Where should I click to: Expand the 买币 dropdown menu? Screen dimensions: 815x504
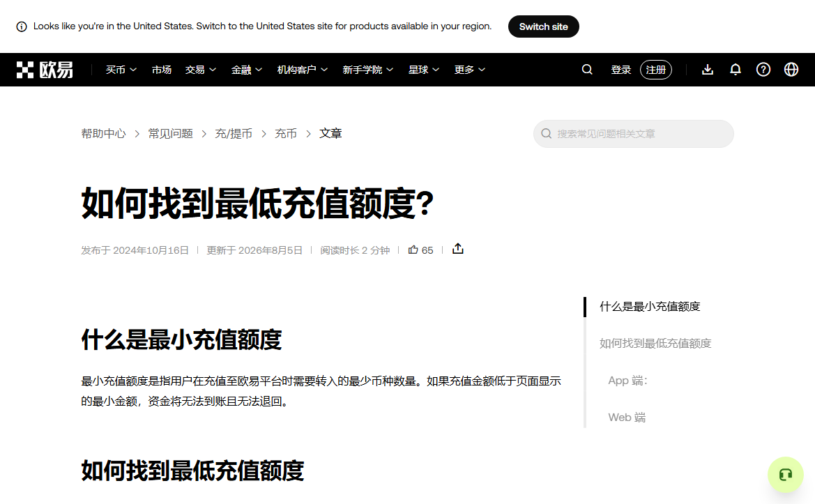[121, 70]
